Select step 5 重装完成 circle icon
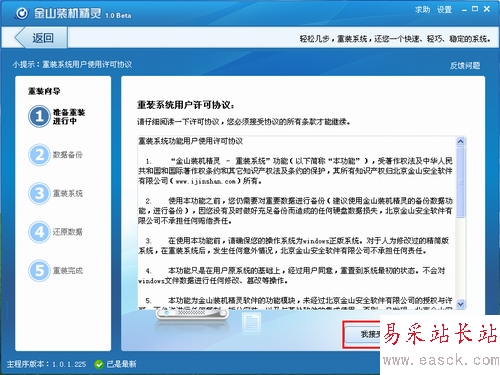Viewport: 500px width, 375px height. pyautogui.click(x=39, y=270)
